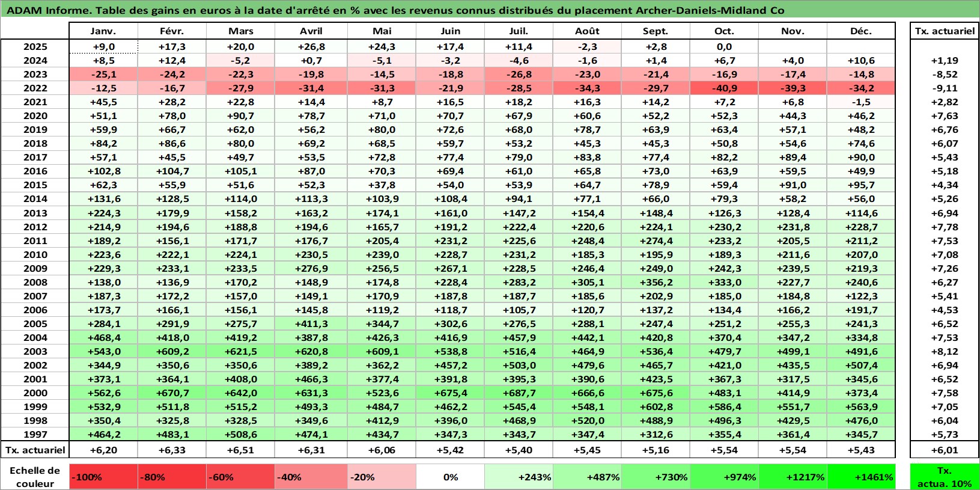Click the Avril column header
The image size is (980, 490).
coord(311,31)
